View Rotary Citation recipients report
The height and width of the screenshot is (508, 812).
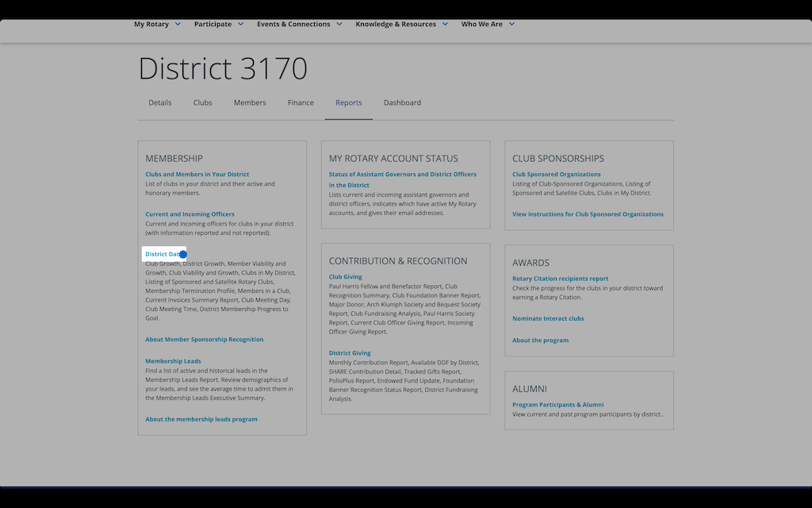(560, 279)
